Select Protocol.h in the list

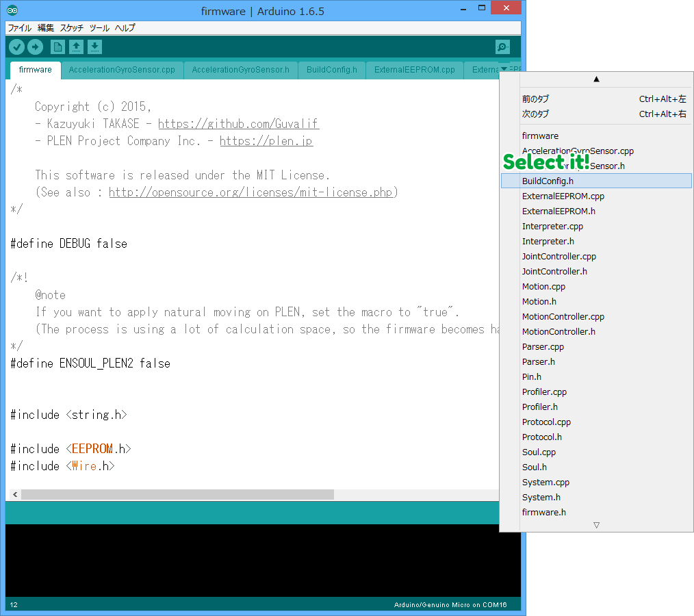(596, 437)
